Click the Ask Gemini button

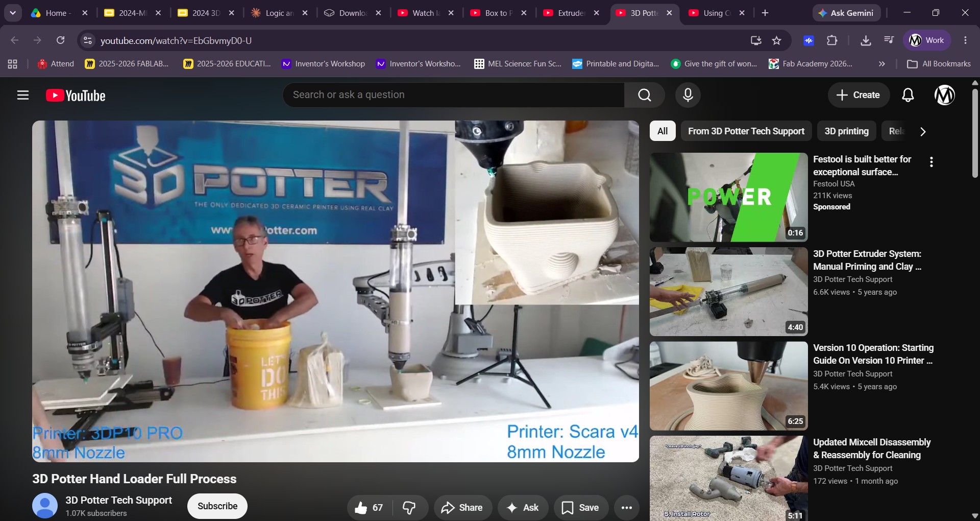(x=846, y=13)
